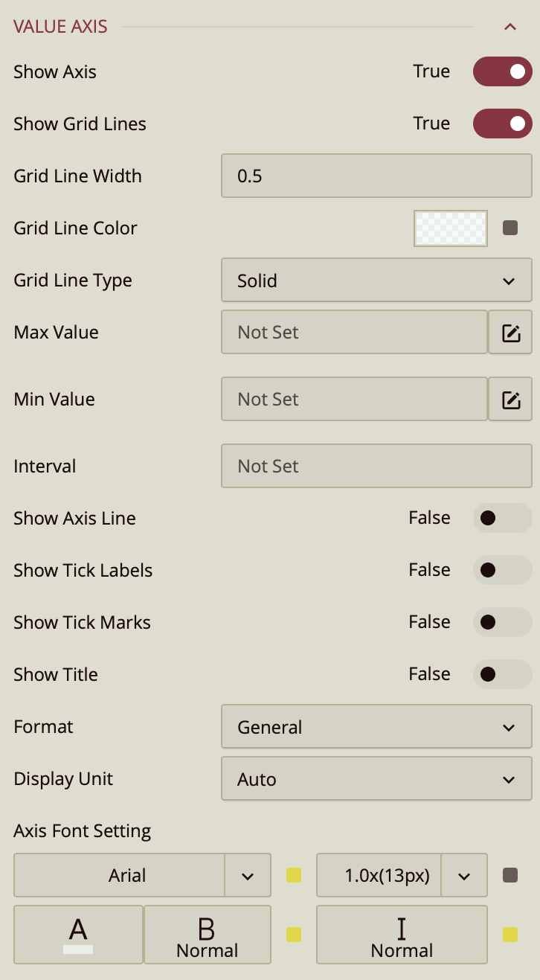Viewport: 540px width, 980px height.
Task: Turn on the Show Title toggle
Action: tap(502, 674)
